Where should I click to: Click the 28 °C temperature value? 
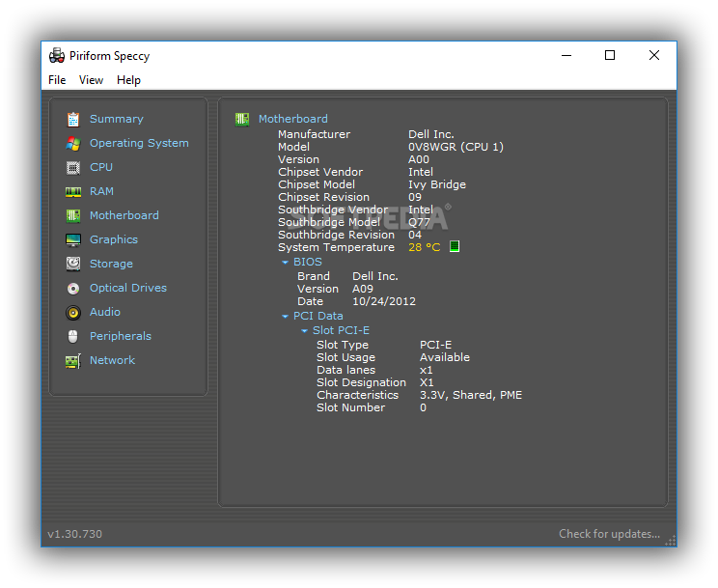[424, 247]
